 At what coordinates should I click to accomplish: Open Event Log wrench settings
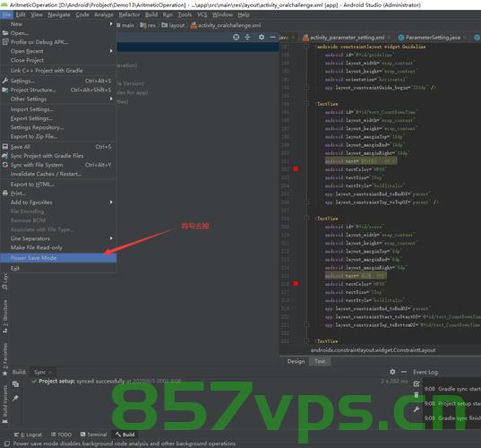tap(417, 409)
